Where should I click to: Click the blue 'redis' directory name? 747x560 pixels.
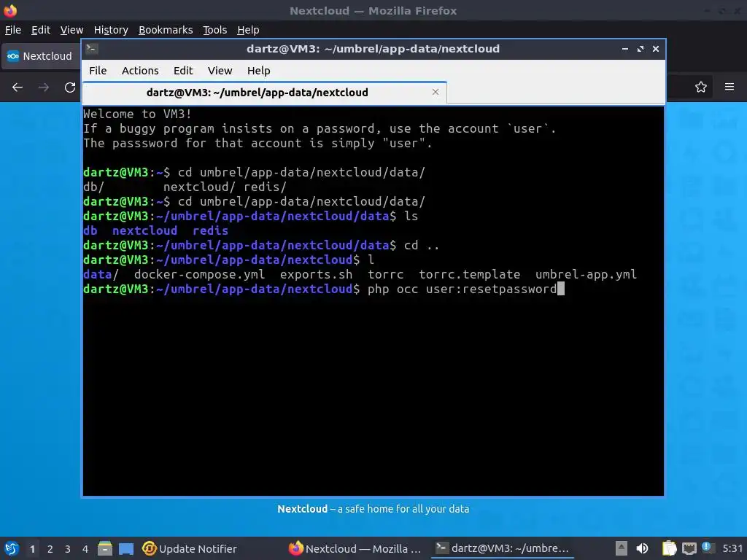point(211,231)
